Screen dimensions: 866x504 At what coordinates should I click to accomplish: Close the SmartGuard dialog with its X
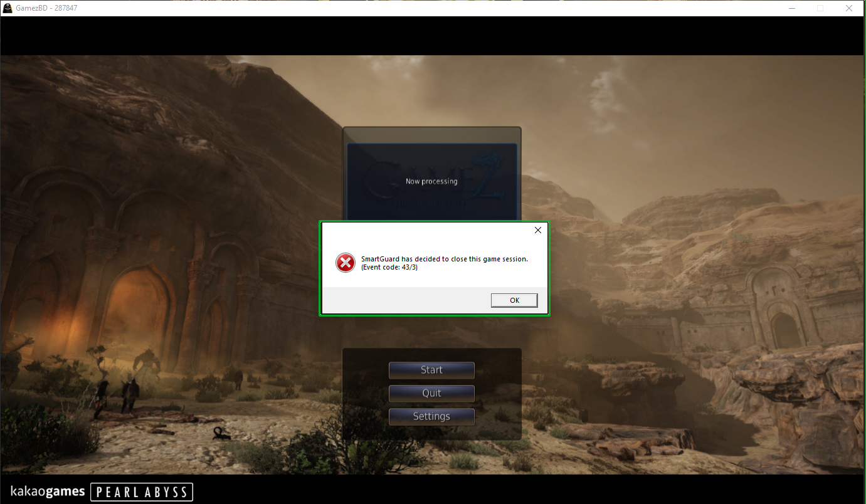click(x=537, y=230)
